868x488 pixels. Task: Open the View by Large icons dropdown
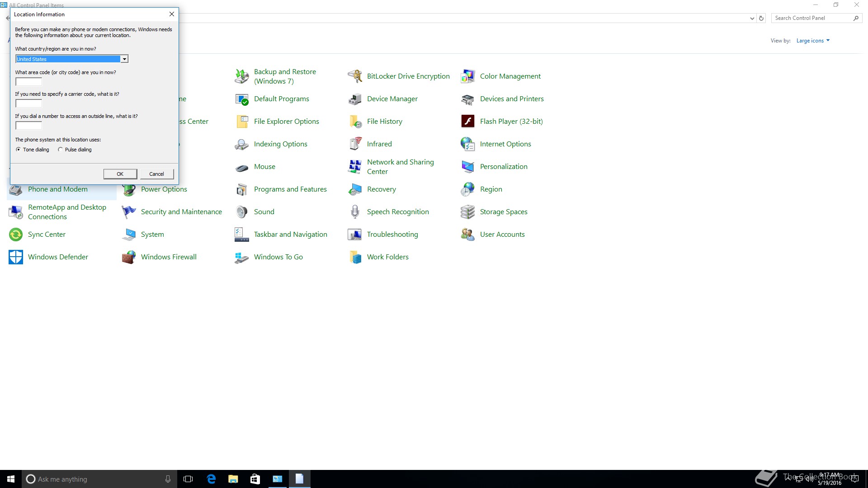click(813, 41)
